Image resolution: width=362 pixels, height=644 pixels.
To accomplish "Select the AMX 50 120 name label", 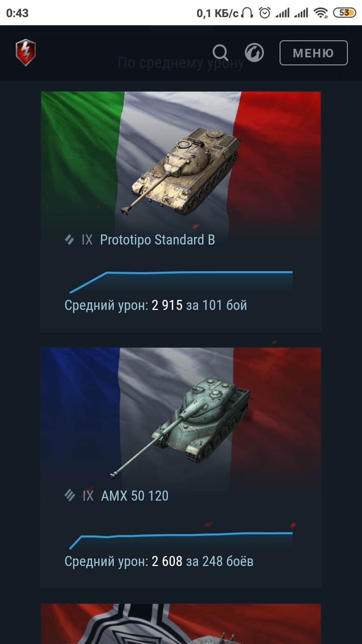I will 135,496.
